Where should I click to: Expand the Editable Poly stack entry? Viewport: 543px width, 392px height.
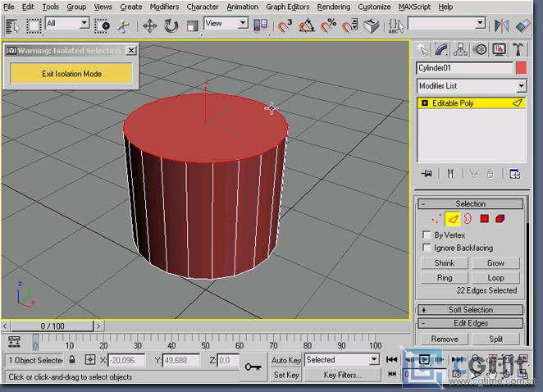point(425,103)
